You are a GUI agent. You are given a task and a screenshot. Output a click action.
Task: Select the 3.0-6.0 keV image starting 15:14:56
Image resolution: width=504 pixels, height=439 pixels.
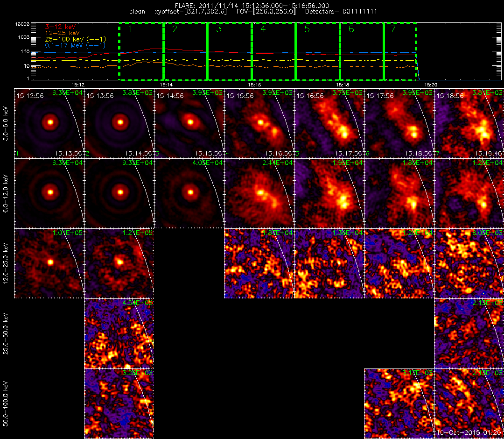coord(189,123)
